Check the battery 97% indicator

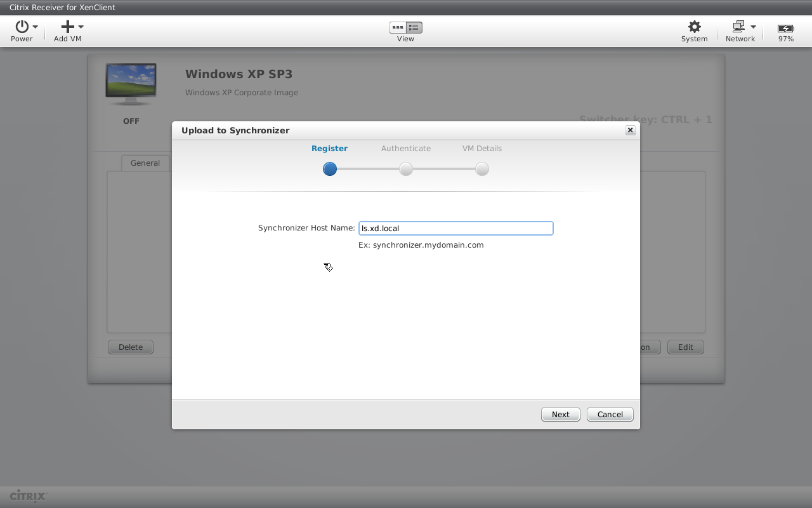pyautogui.click(x=785, y=29)
